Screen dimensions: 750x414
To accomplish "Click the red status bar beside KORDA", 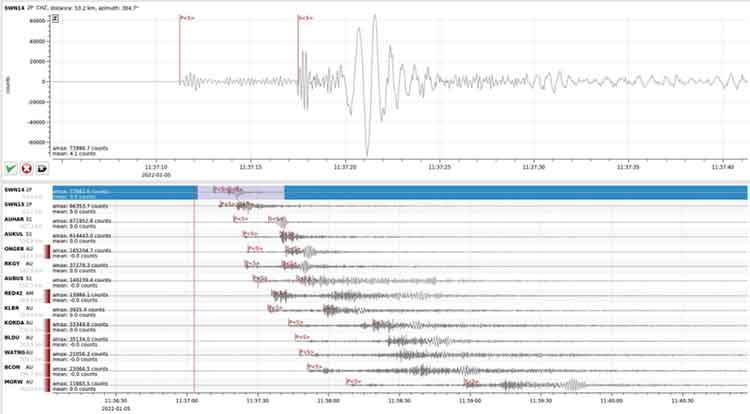I will (x=47, y=326).
